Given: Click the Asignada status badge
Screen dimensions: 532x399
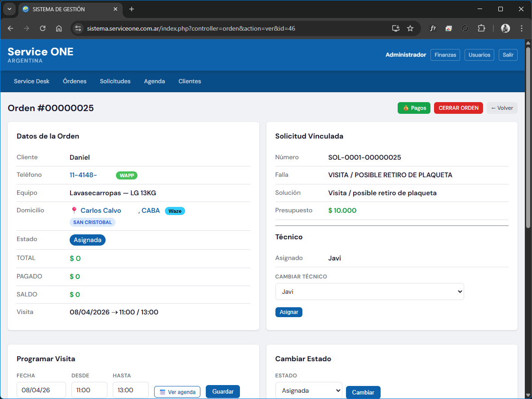Looking at the screenshot, I should (88, 240).
